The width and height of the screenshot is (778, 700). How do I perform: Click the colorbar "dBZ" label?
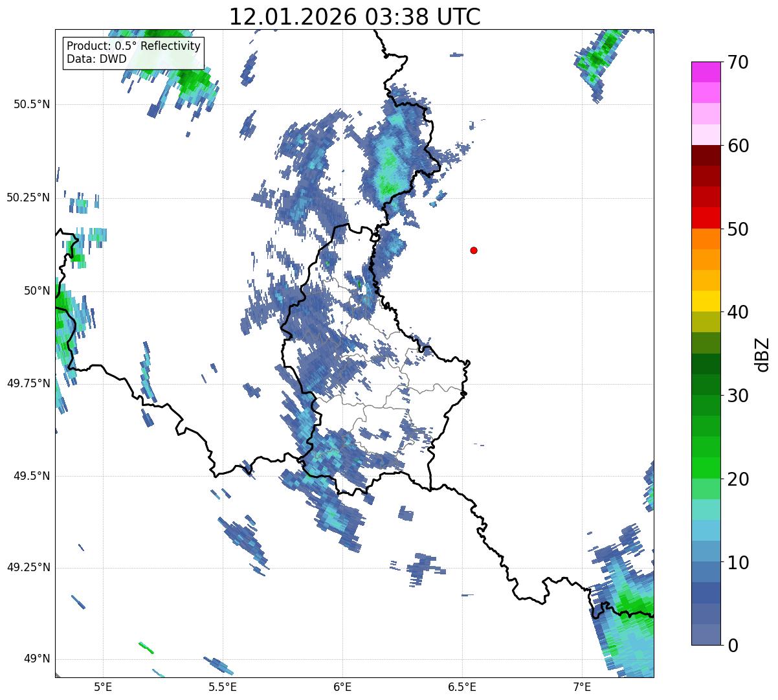click(762, 354)
